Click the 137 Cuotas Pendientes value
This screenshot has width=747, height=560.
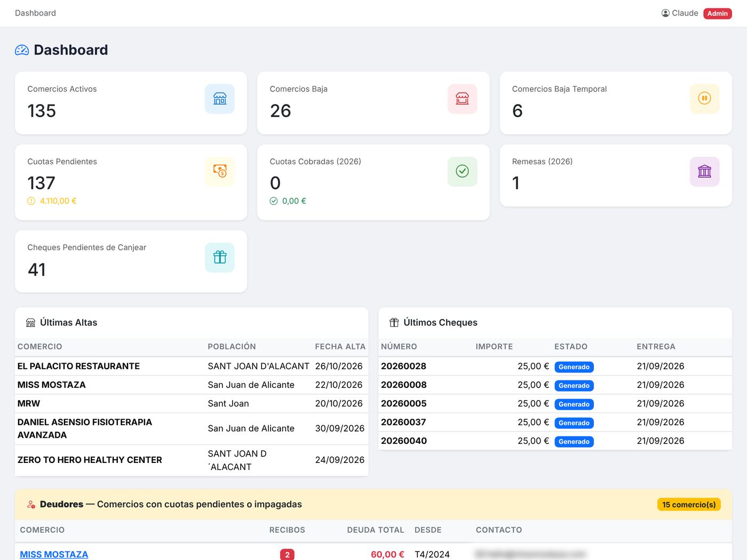click(x=41, y=183)
